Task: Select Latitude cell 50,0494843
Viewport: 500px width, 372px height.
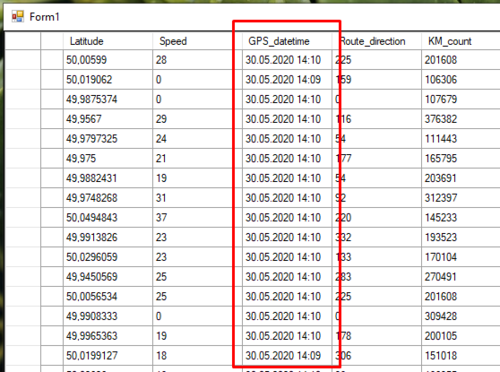Action: coord(108,218)
